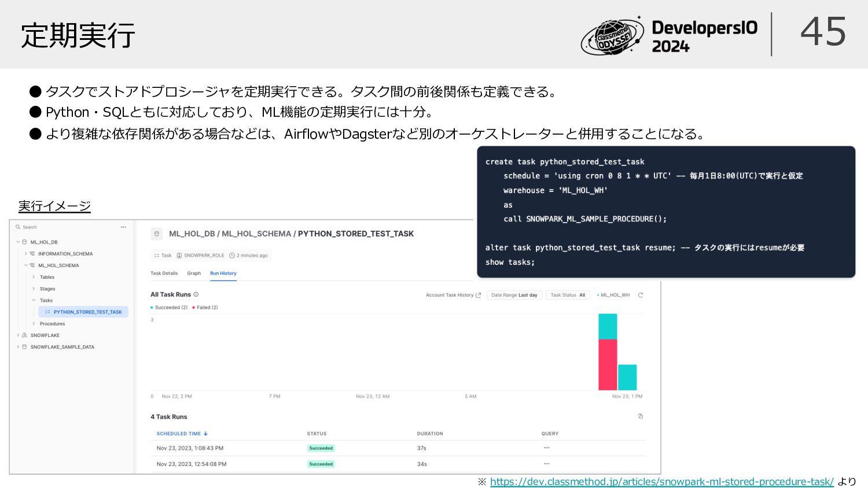
Task: Click the SNOWPARK_ROLE role icon
Action: point(179,256)
